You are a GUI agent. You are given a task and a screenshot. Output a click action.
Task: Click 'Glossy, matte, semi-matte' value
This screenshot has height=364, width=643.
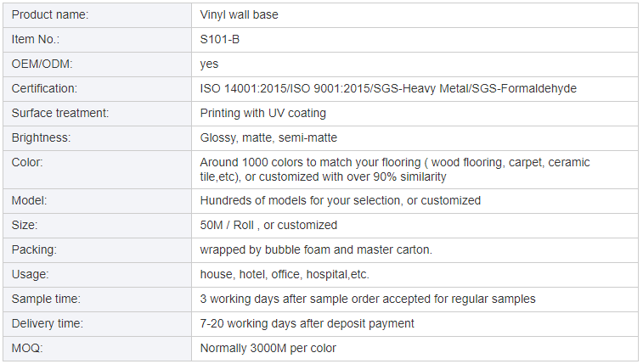[268, 138]
